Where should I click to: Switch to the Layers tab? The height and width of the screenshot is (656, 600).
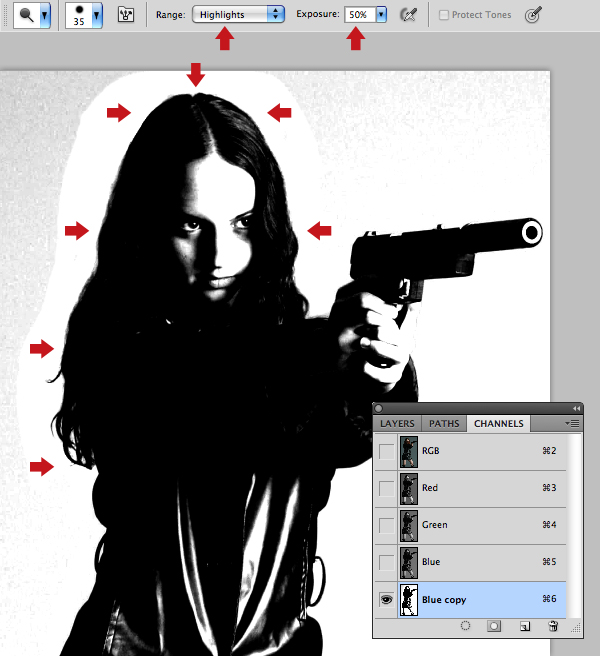coord(397,424)
